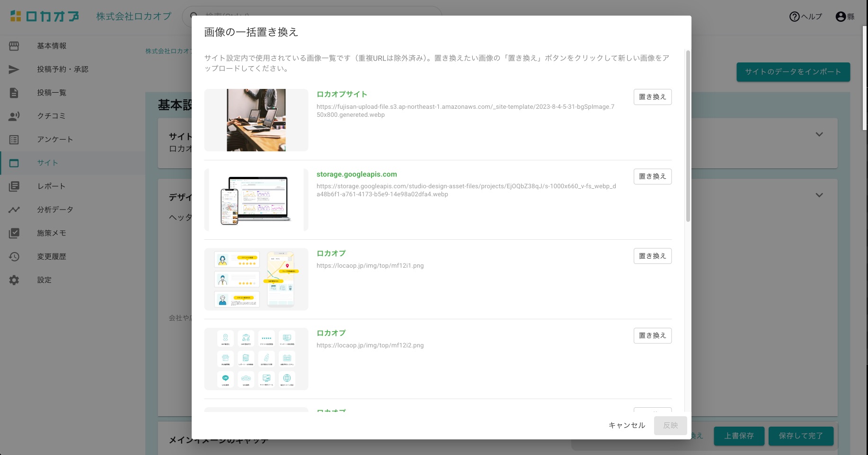This screenshot has width=868, height=455.
Task: Click the クチコミ voice person icon
Action: coord(14,116)
